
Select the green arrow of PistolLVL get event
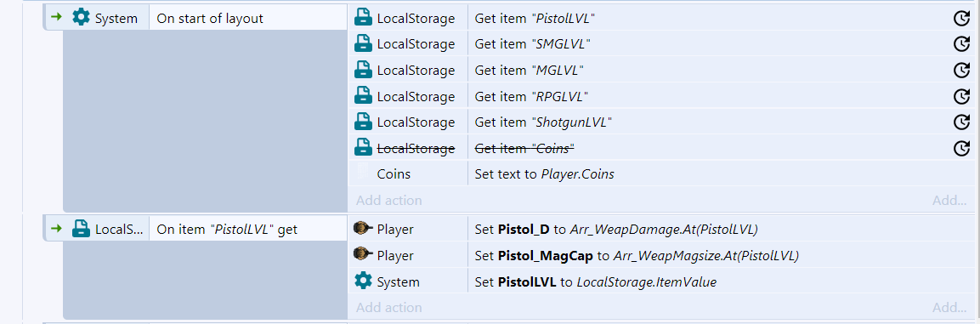56,229
